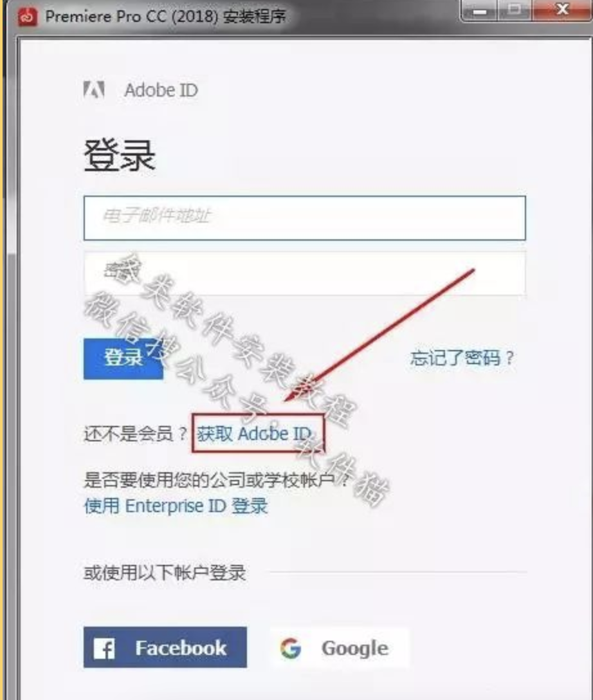
Task: Focus the password input field
Action: pyautogui.click(x=305, y=273)
